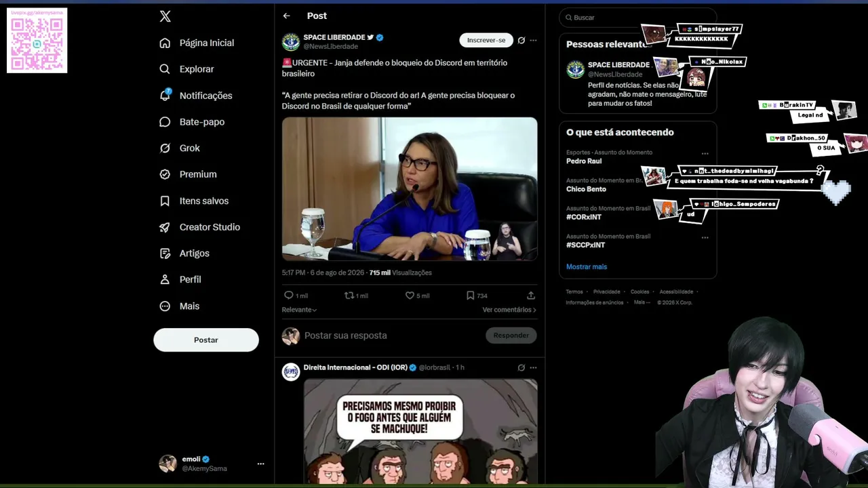Screen dimensions: 868x488
Task: Open the #CORxINT trending hashtag
Action: 584,217
